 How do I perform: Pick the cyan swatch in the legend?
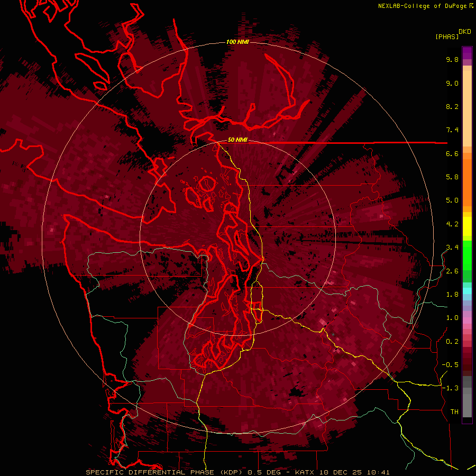(x=467, y=291)
